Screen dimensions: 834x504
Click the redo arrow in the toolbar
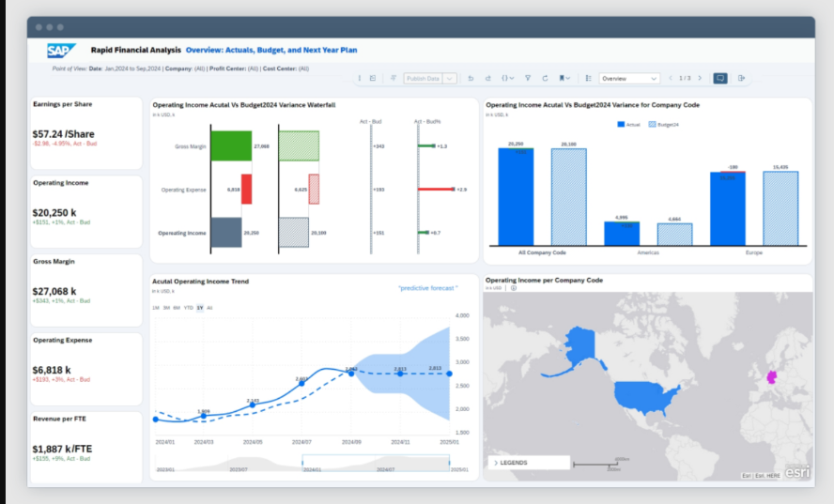pos(488,78)
